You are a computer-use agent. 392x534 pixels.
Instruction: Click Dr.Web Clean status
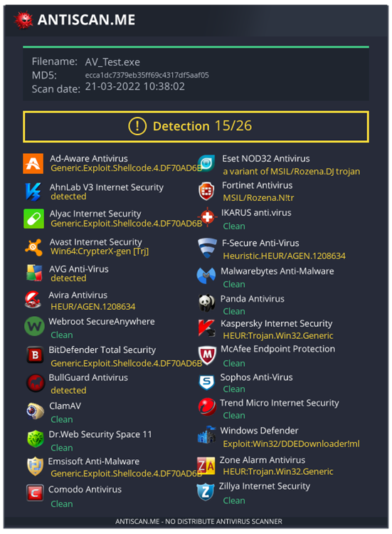(62, 448)
